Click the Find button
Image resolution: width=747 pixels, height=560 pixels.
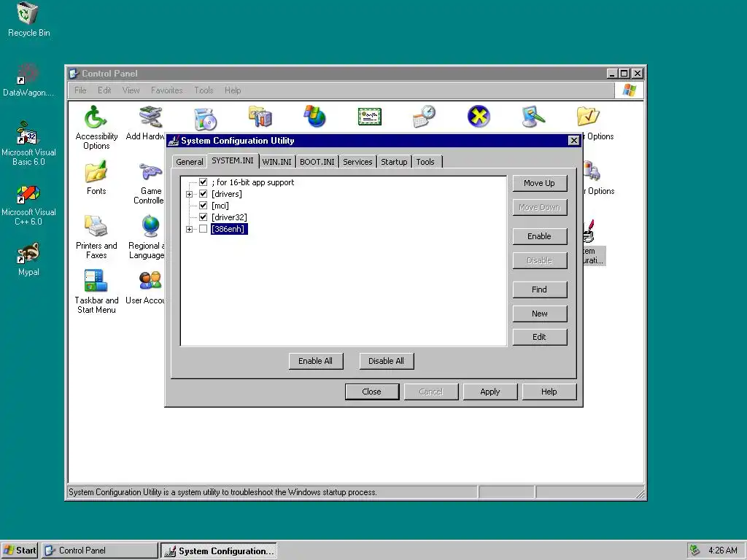pos(539,289)
